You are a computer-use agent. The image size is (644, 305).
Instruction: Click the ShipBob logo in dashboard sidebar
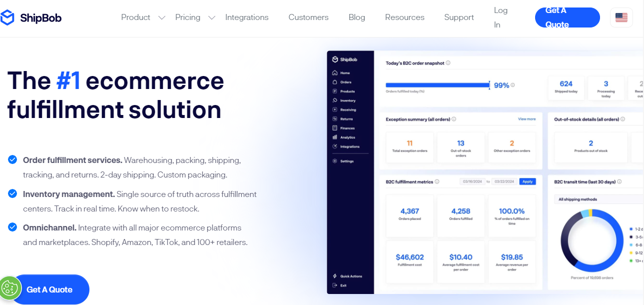click(345, 59)
